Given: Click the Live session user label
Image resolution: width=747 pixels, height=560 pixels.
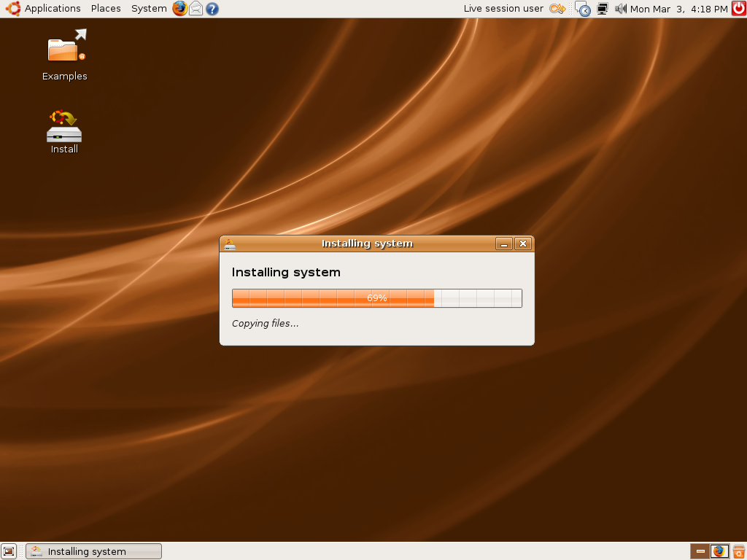Looking at the screenshot, I should pos(503,9).
